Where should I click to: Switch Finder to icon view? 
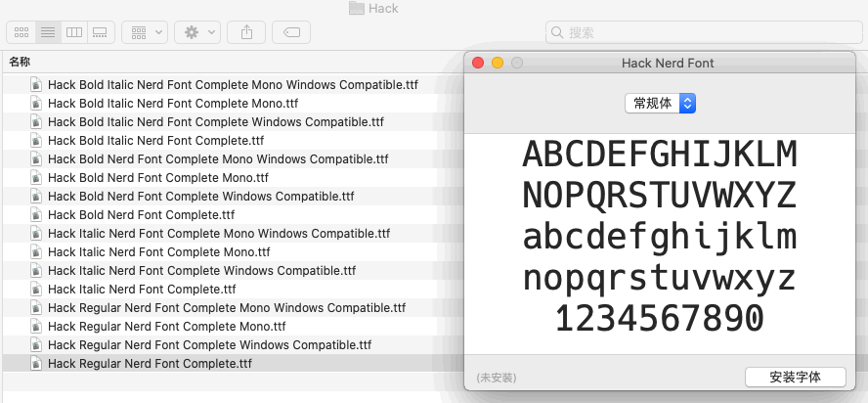pyautogui.click(x=22, y=32)
